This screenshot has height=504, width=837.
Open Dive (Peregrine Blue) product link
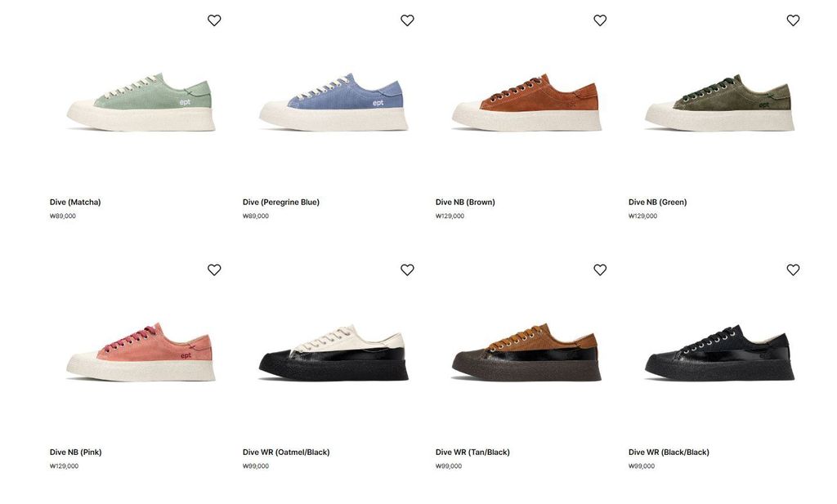pyautogui.click(x=281, y=202)
